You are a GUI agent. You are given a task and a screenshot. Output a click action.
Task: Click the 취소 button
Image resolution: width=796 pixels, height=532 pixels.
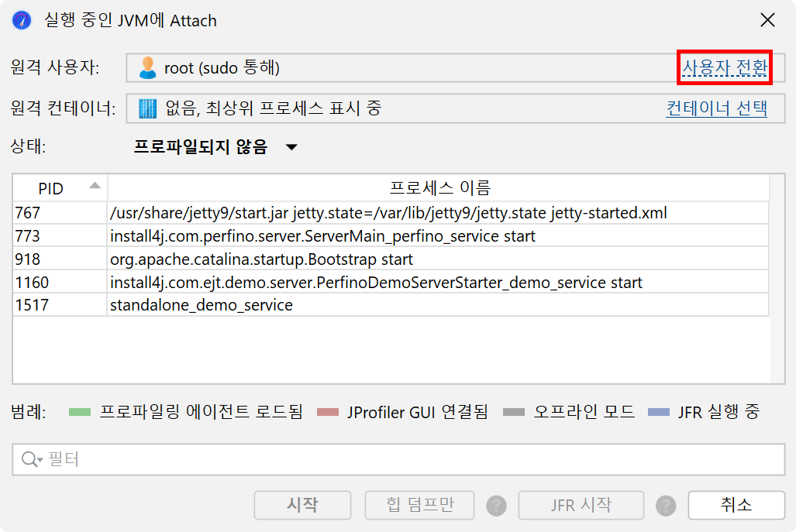point(736,505)
